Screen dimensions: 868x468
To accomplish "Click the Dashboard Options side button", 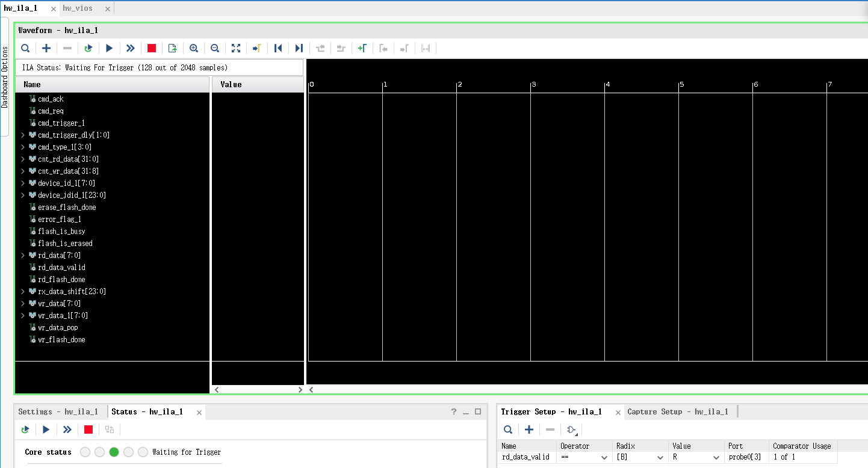I will coord(5,76).
